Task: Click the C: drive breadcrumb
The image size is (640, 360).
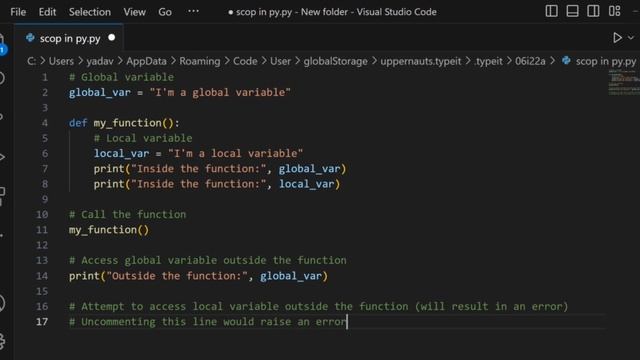Action: click(31, 61)
